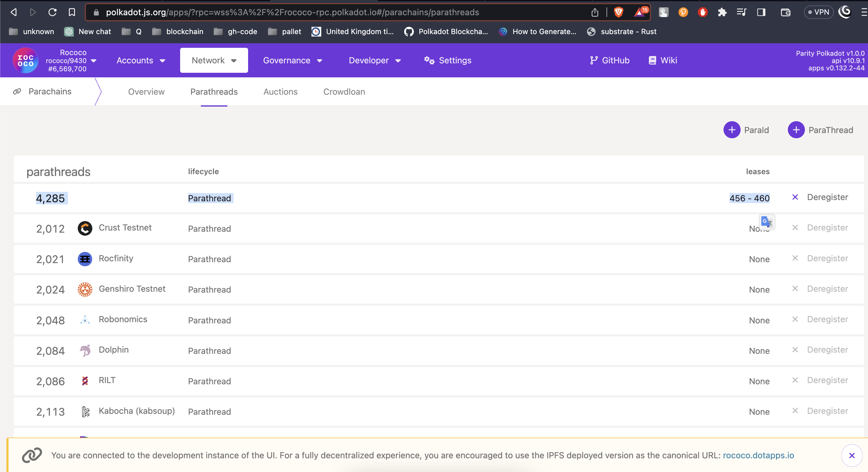
Task: Open the New chat bookmark
Action: click(x=88, y=32)
